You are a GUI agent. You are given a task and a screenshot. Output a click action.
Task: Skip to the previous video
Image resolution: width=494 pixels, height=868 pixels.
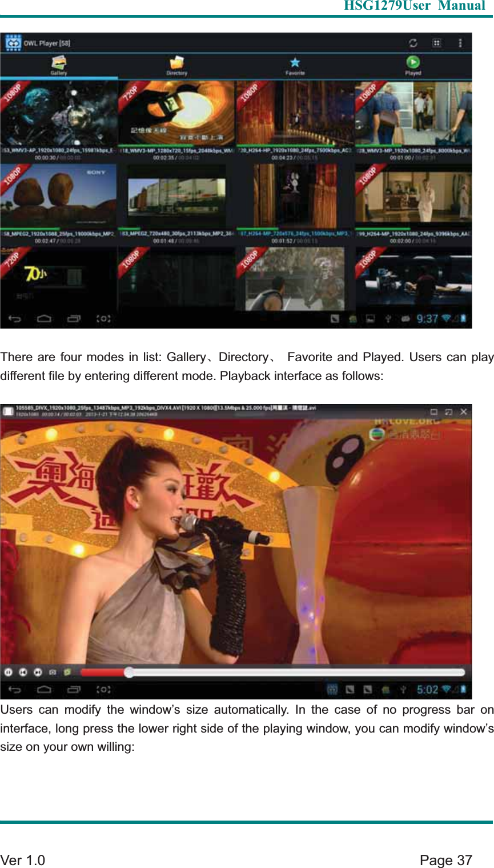(23, 672)
